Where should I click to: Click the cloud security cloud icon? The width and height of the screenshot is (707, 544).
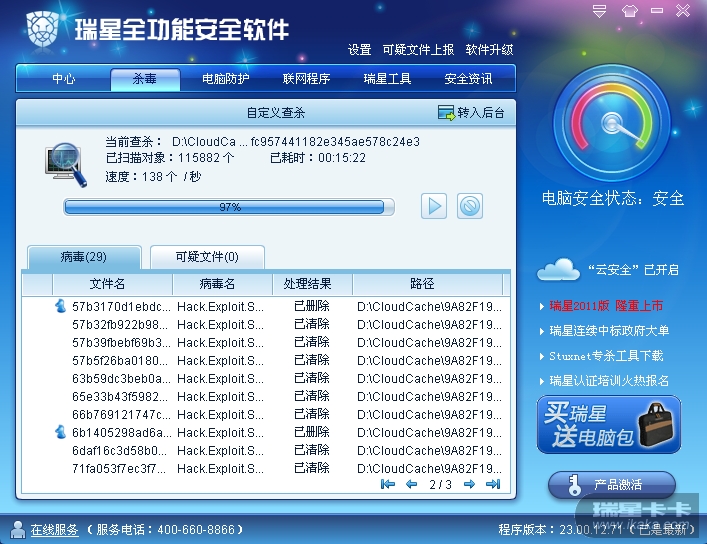tap(558, 269)
